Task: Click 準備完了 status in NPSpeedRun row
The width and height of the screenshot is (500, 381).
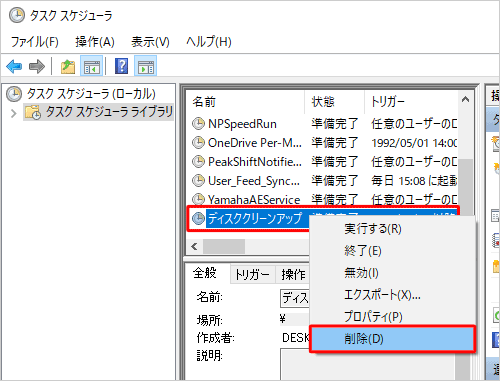Action: click(x=335, y=124)
